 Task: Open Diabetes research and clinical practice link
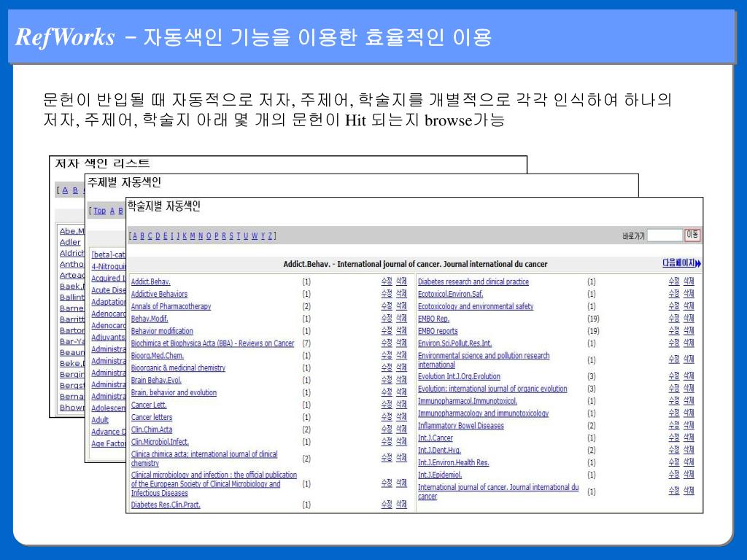click(473, 282)
